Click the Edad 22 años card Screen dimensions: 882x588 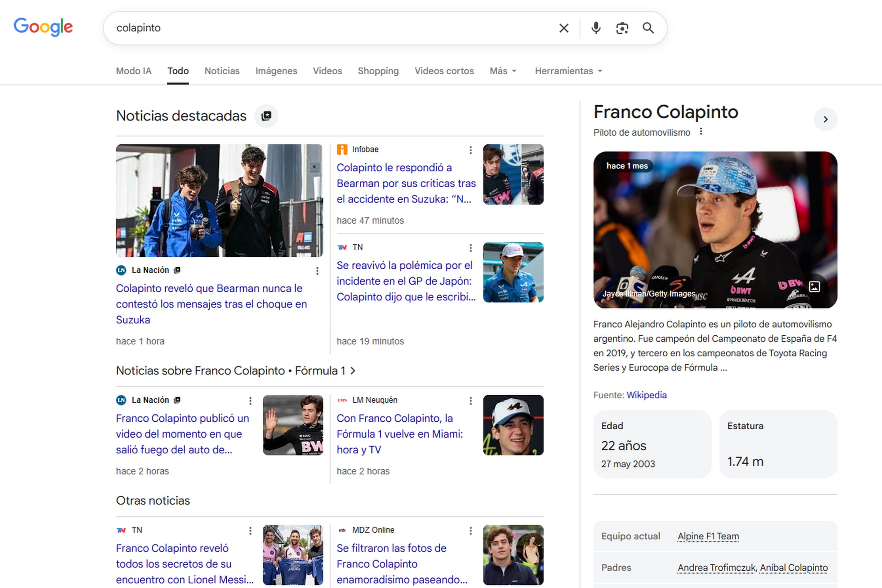pos(652,444)
